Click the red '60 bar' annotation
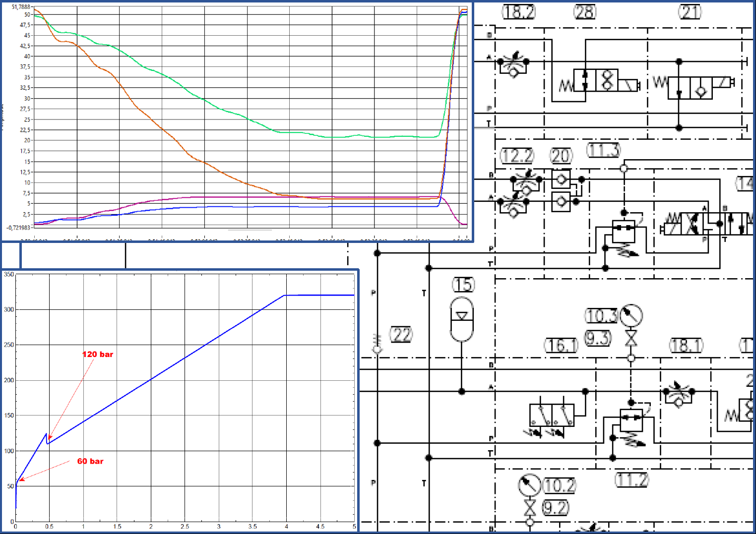This screenshot has height=534, width=756. click(90, 461)
